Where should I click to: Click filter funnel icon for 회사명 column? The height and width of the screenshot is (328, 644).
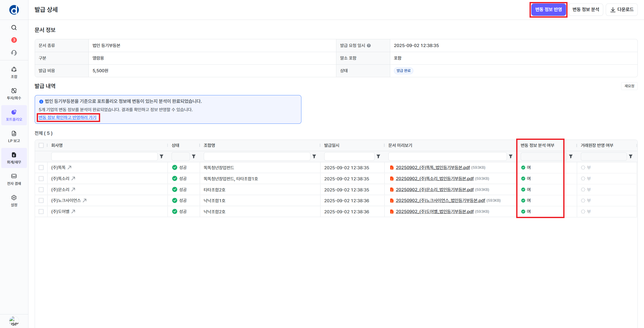tap(162, 156)
